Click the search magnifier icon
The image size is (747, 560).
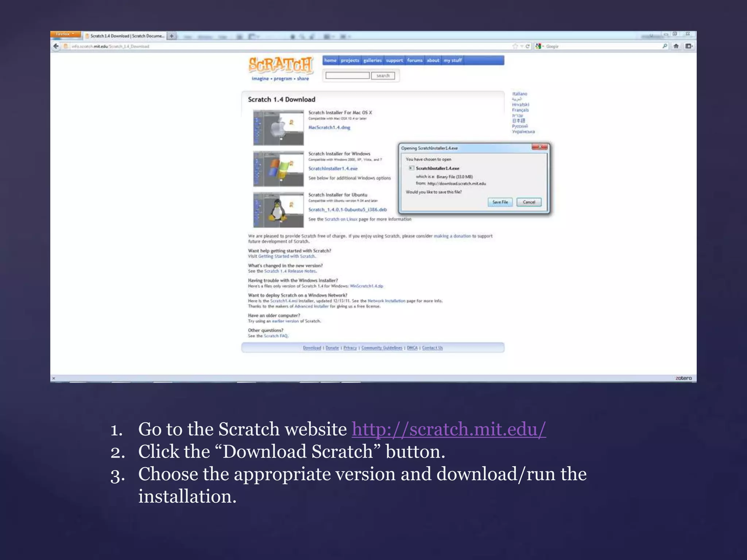click(665, 46)
